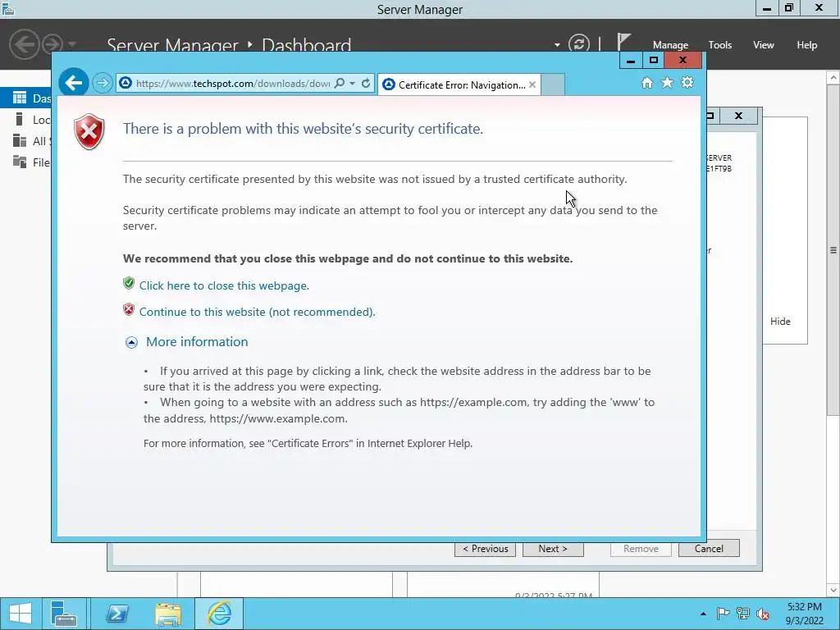840x630 pixels.
Task: Open Internet Explorer Home icon
Action: coord(647,83)
